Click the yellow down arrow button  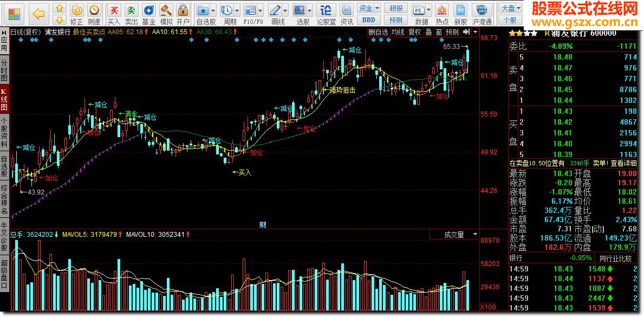click(x=60, y=20)
